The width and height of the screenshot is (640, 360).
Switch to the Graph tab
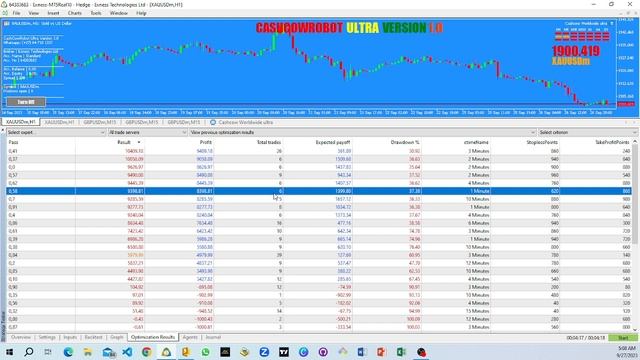[116, 337]
